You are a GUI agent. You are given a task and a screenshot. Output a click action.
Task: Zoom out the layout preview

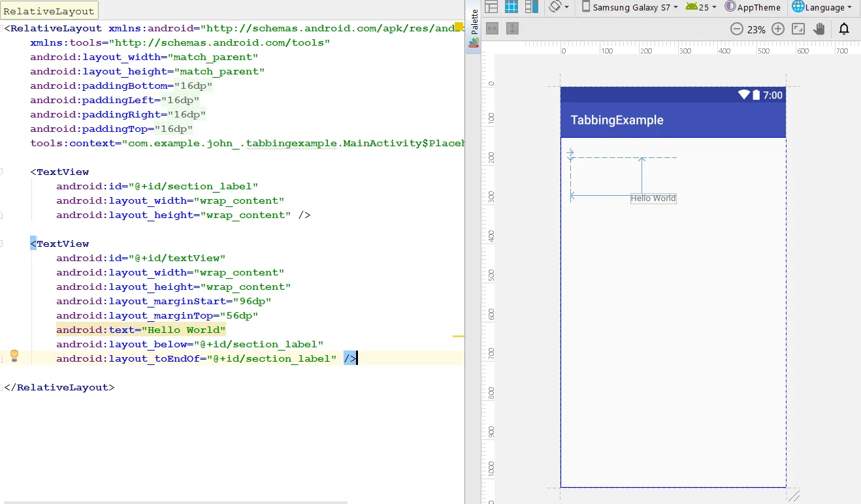coord(736,29)
